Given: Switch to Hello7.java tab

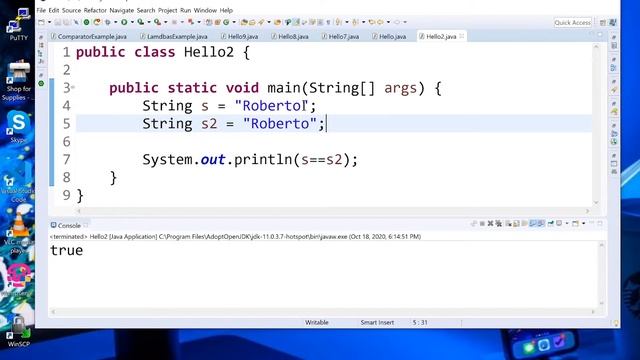Looking at the screenshot, I should point(341,36).
